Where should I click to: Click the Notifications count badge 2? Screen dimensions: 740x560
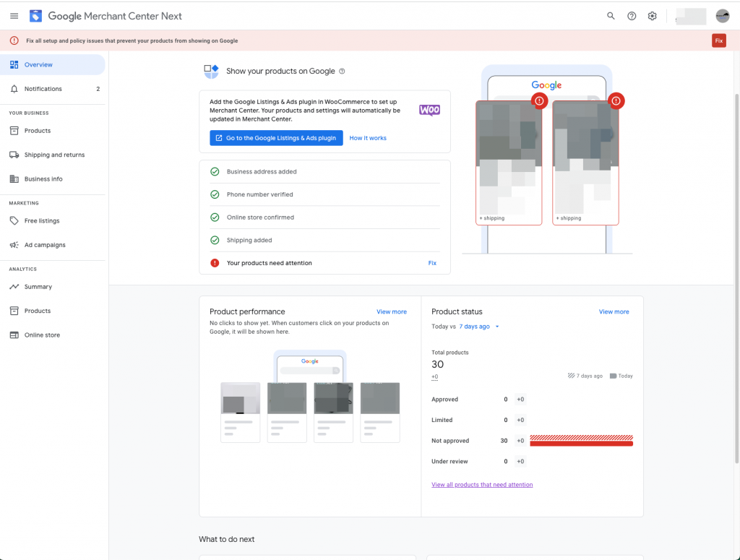pos(98,89)
